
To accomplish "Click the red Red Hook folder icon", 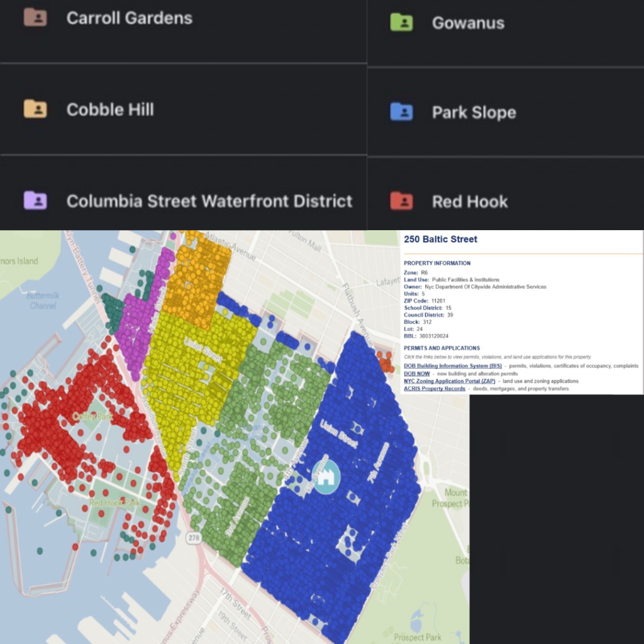I will [401, 201].
